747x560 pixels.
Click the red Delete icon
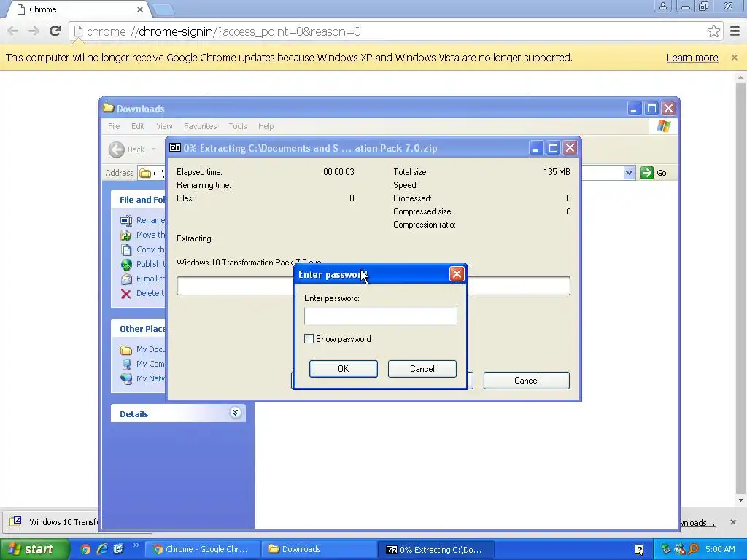click(x=126, y=294)
